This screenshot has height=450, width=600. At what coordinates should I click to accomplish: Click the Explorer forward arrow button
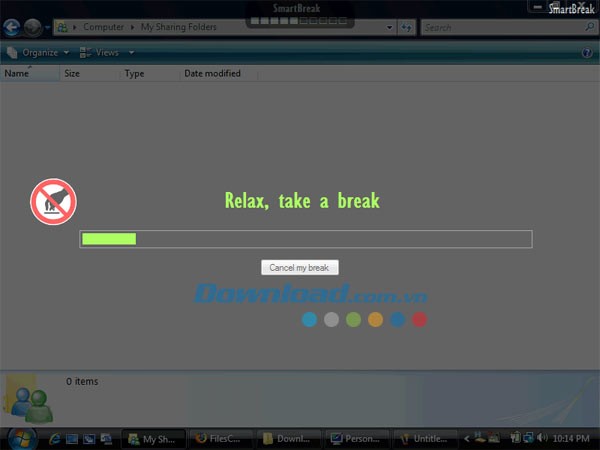click(33, 27)
